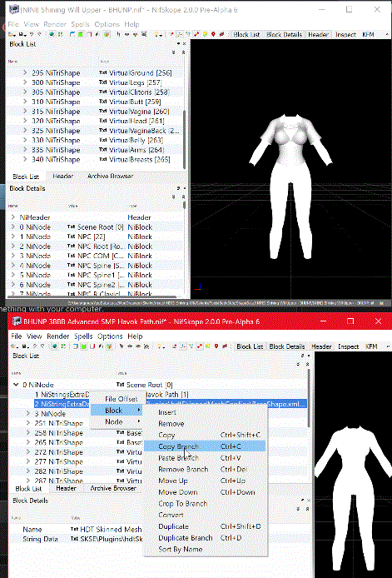This screenshot has width=392, height=578.
Task: Click Redo icon in BHUNP 3BBB window toolbar
Action: pos(42,346)
